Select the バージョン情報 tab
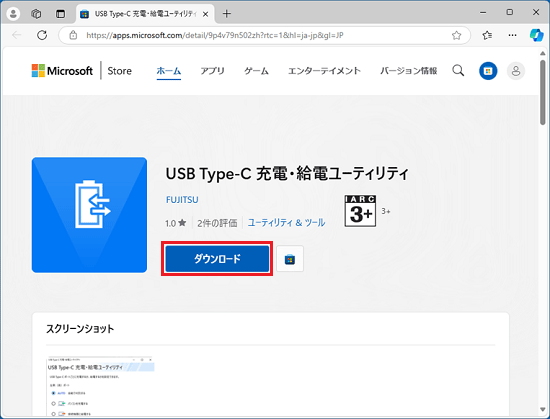This screenshot has height=419, width=550. [409, 71]
